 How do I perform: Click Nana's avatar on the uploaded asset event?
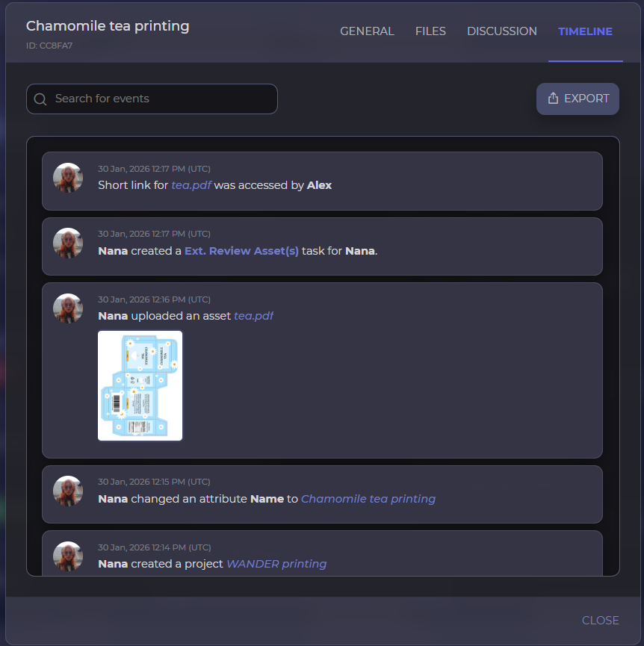[x=67, y=308]
